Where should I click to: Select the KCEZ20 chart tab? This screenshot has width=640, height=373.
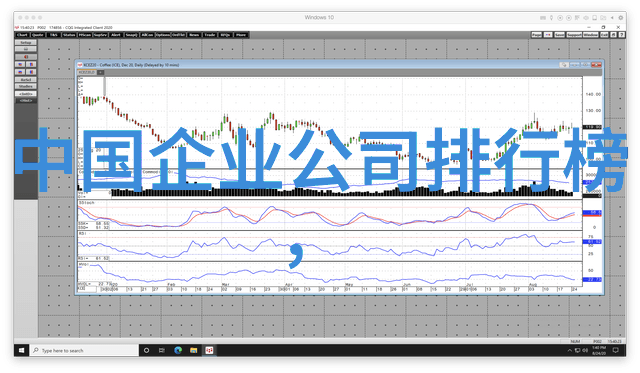(x=87, y=72)
